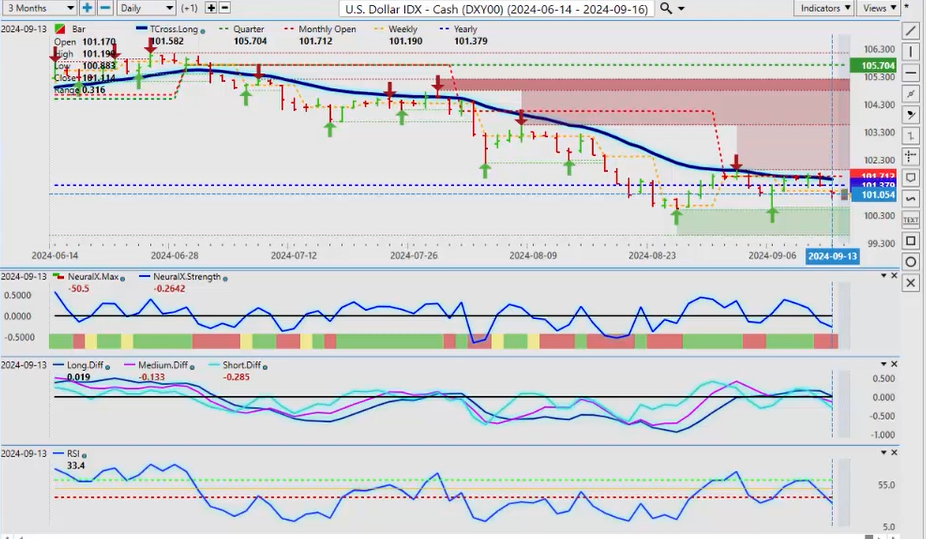The image size is (926, 539).
Task: Click the black minus forecast decrement button
Action: (x=224, y=8)
